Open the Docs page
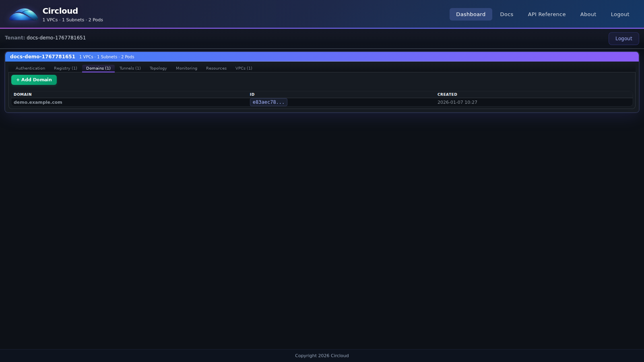Screen dimensions: 644x362 (x=506, y=14)
